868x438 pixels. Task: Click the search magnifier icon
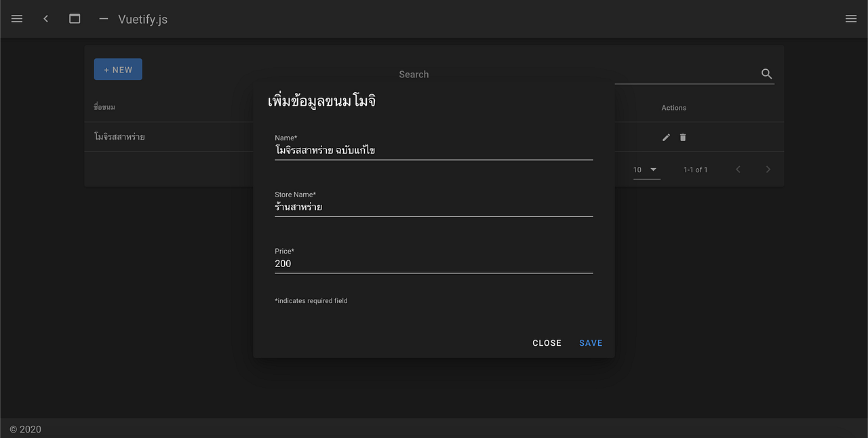click(x=766, y=74)
